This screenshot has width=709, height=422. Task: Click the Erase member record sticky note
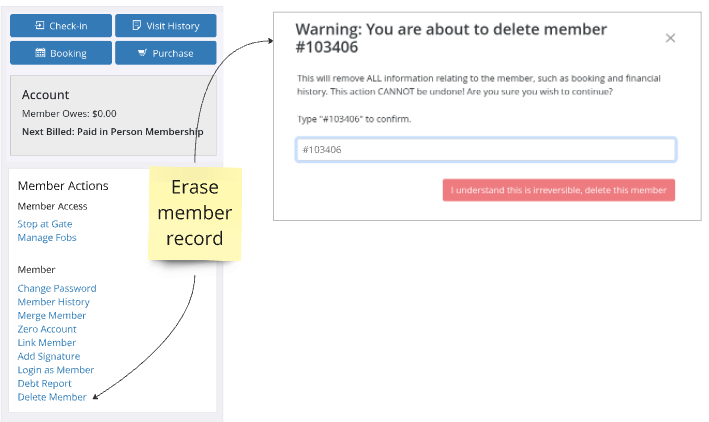(x=195, y=213)
